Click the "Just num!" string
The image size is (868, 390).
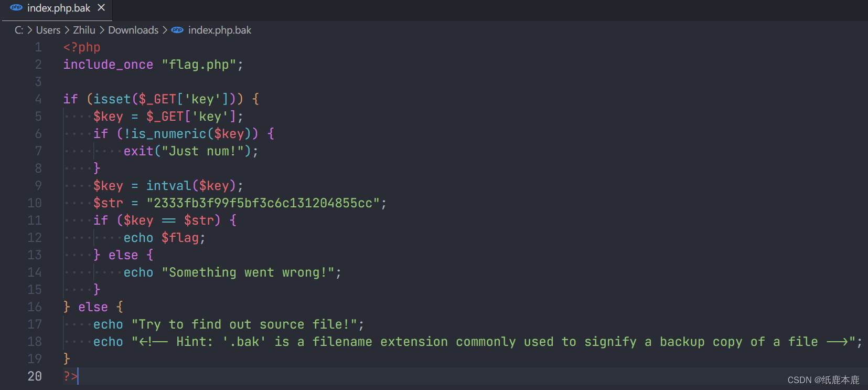(203, 151)
